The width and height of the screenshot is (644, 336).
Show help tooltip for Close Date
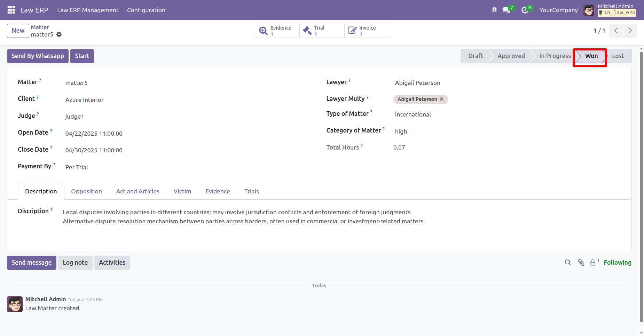pyautogui.click(x=51, y=147)
